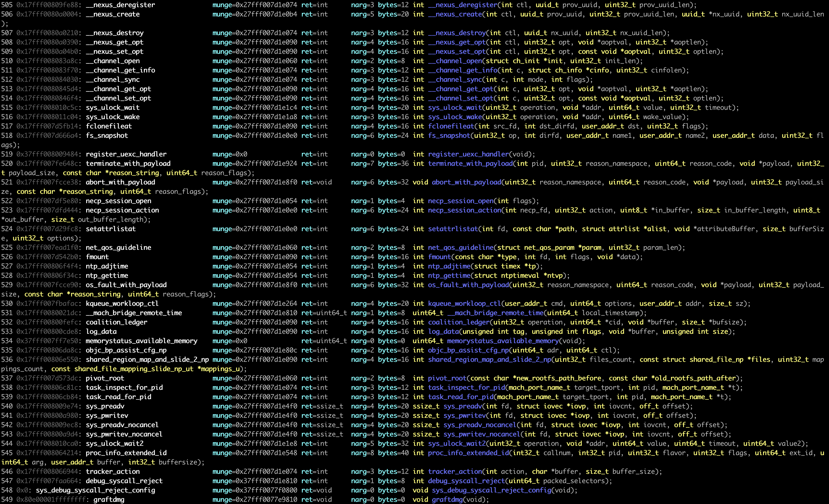
Task: Click munge=0x27fff007d1e1a8 on the sys_ulock_wake row
Action: coord(255,117)
